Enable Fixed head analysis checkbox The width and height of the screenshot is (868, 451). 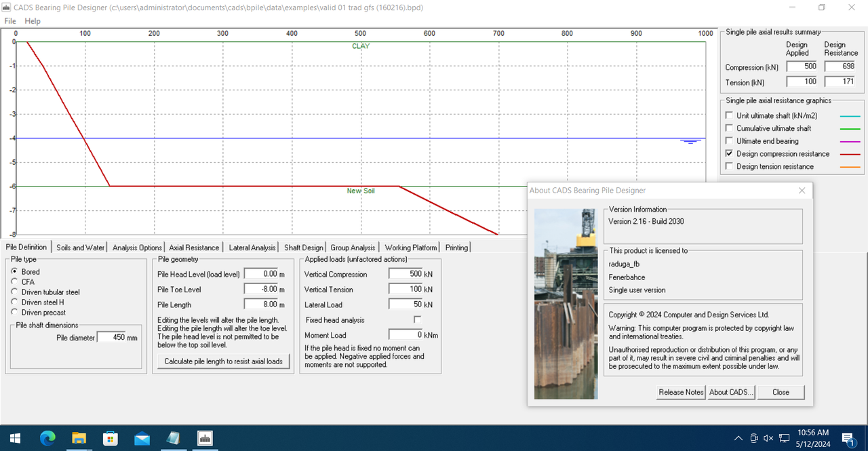[417, 319]
